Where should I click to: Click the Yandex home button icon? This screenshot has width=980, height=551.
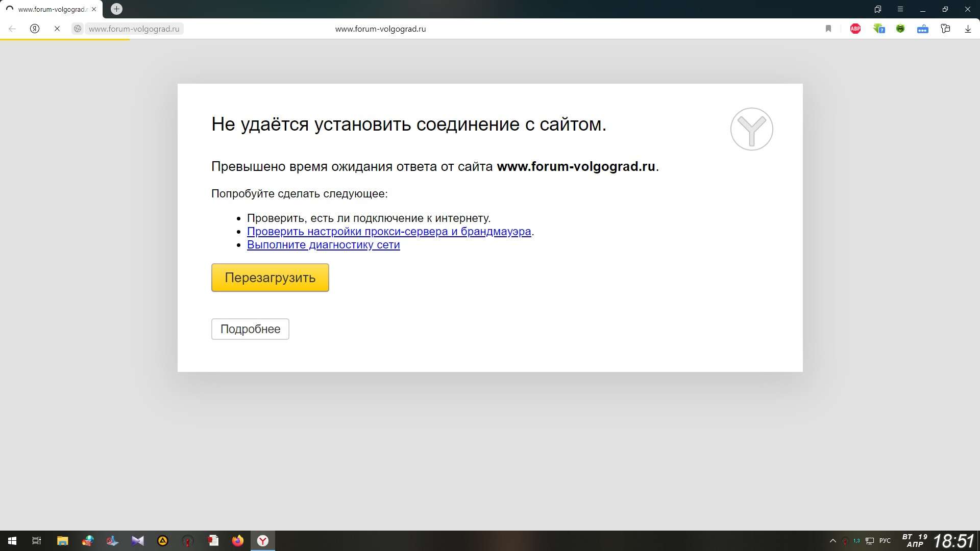pos(35,29)
